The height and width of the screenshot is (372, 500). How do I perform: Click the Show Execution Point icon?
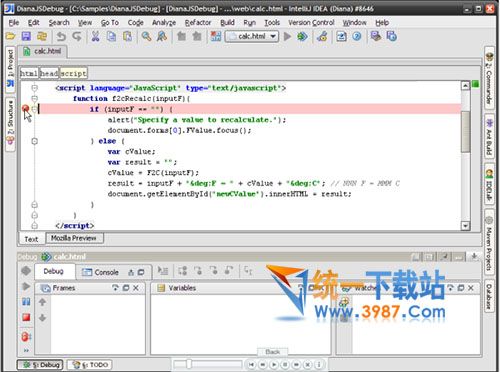click(163, 271)
